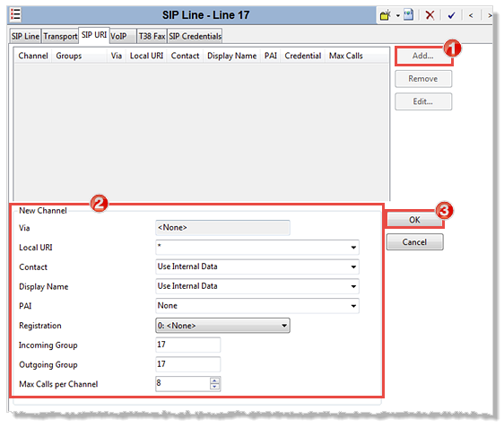Increase Max Calls per Channel with up arrow
The image size is (504, 428).
[x=214, y=380]
